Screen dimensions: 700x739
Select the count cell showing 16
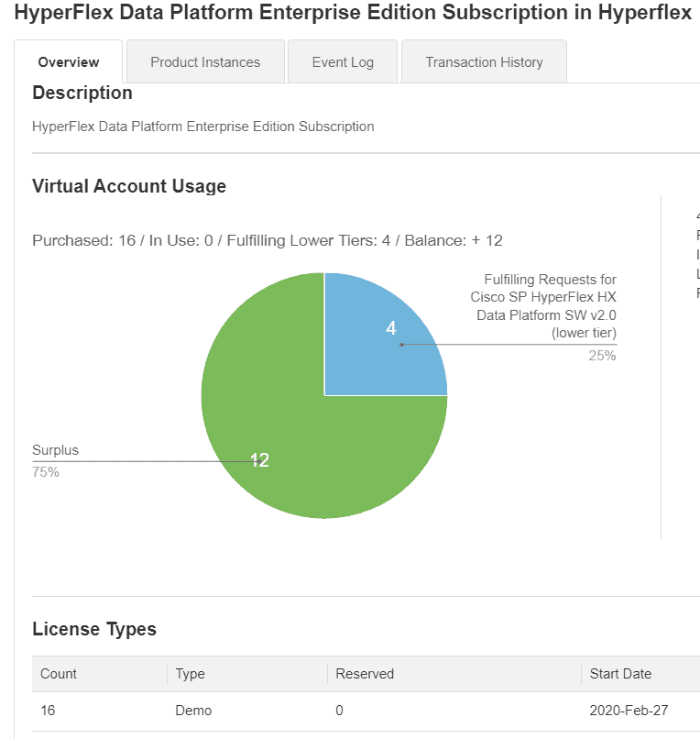48,711
